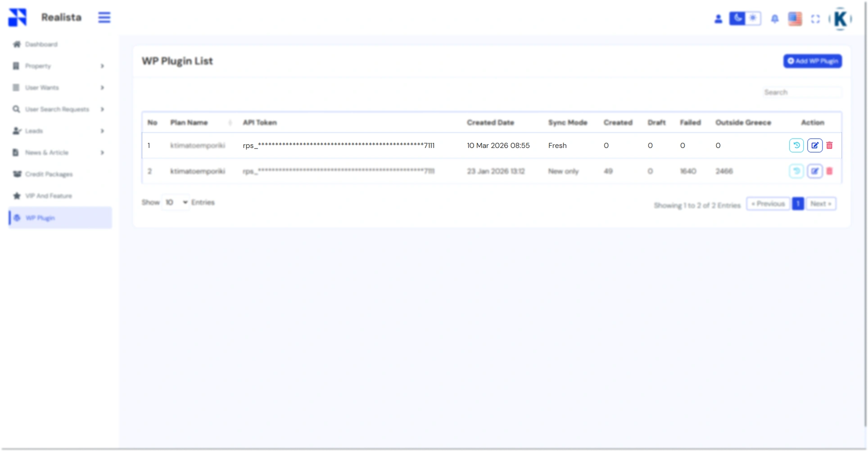Click the sync history icon on row 1

(x=796, y=145)
